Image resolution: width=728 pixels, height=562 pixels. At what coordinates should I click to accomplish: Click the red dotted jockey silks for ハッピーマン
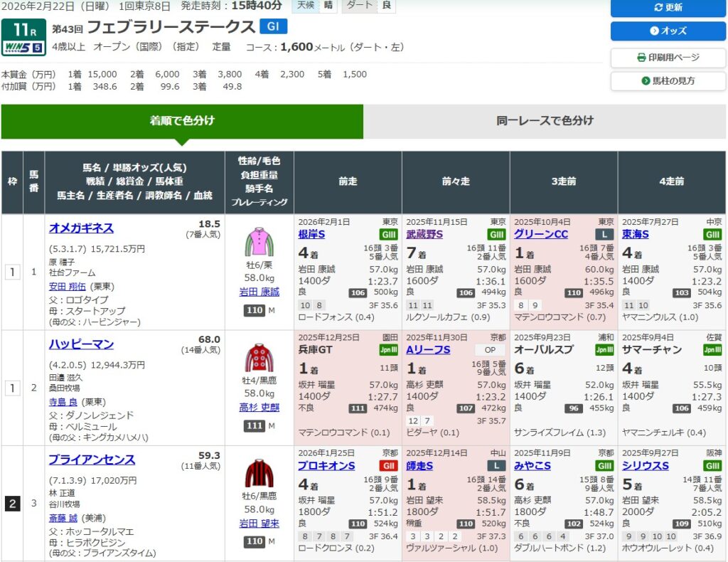click(259, 358)
